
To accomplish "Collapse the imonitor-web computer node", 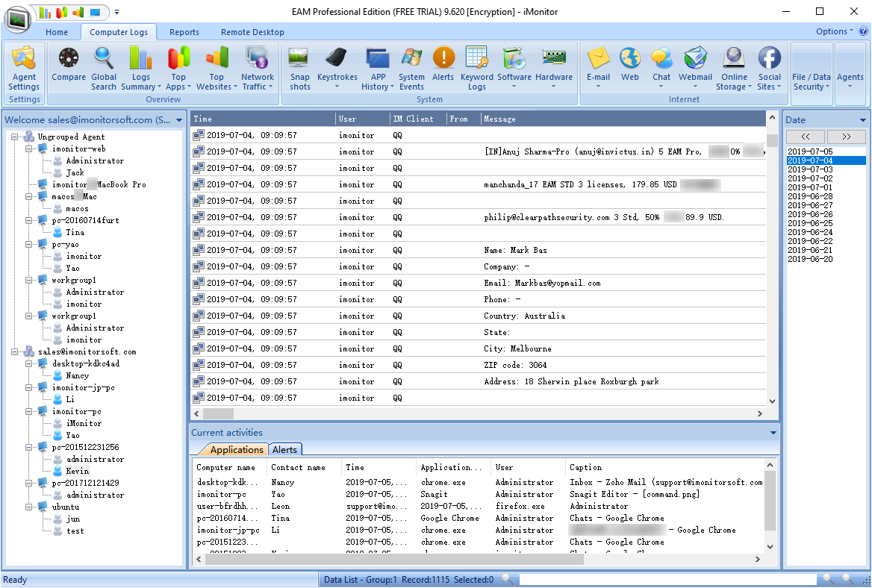I will coord(28,149).
